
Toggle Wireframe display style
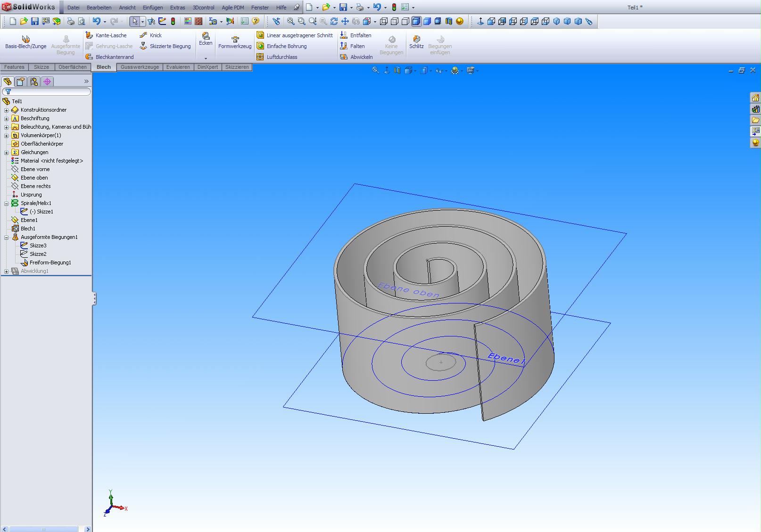tap(384, 21)
